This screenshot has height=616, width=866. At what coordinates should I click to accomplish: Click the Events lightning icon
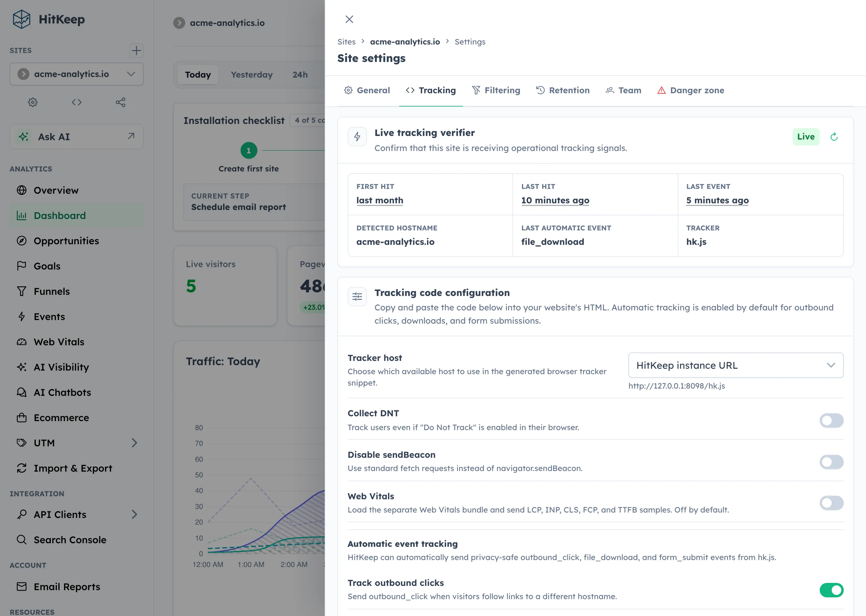point(22,316)
